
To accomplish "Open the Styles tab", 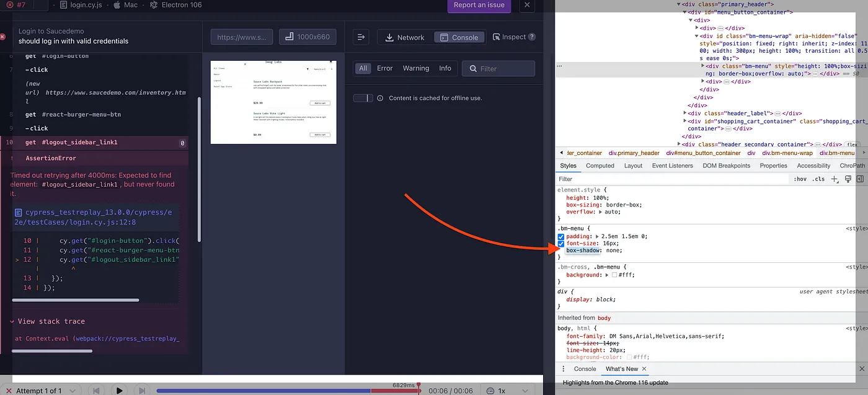I will [568, 166].
